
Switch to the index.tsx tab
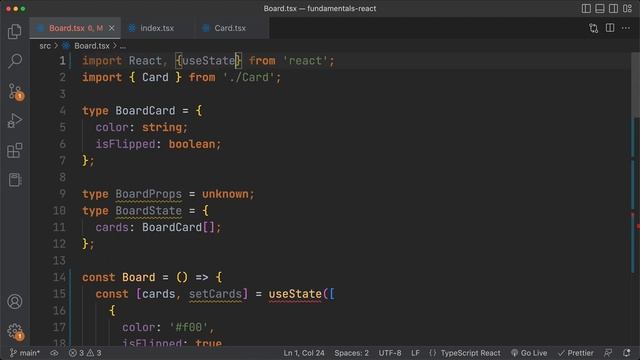point(157,28)
